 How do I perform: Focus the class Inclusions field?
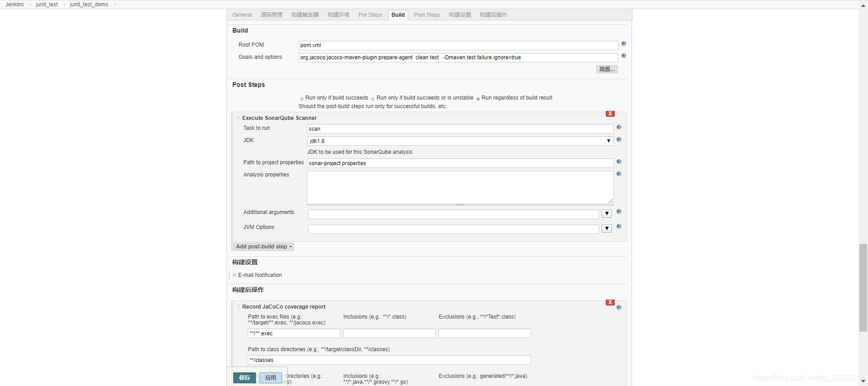coord(389,334)
